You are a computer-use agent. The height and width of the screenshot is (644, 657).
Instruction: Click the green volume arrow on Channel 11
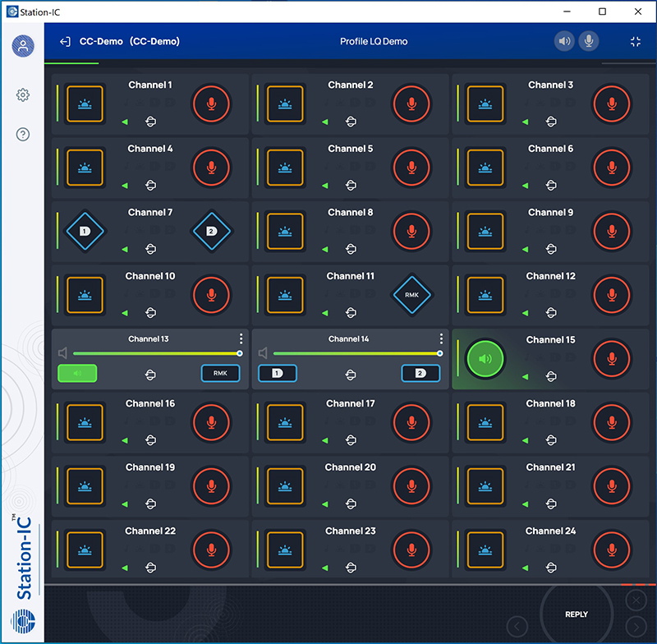(x=325, y=313)
